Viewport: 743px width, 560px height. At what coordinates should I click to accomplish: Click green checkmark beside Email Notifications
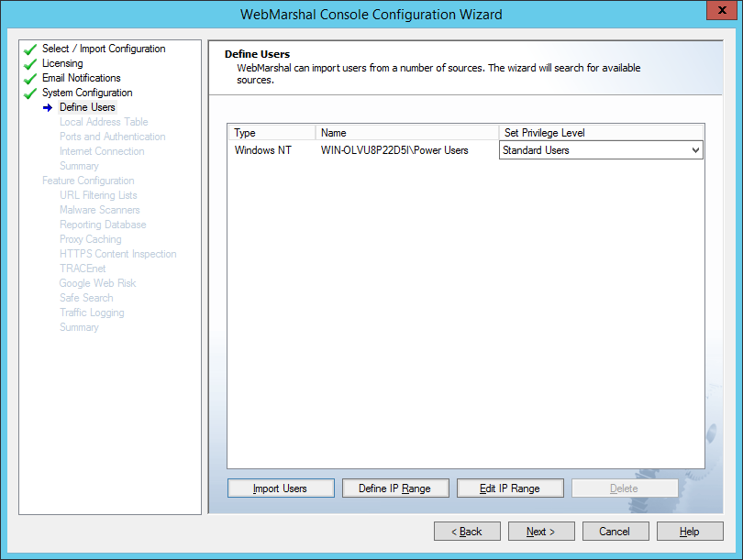click(30, 79)
